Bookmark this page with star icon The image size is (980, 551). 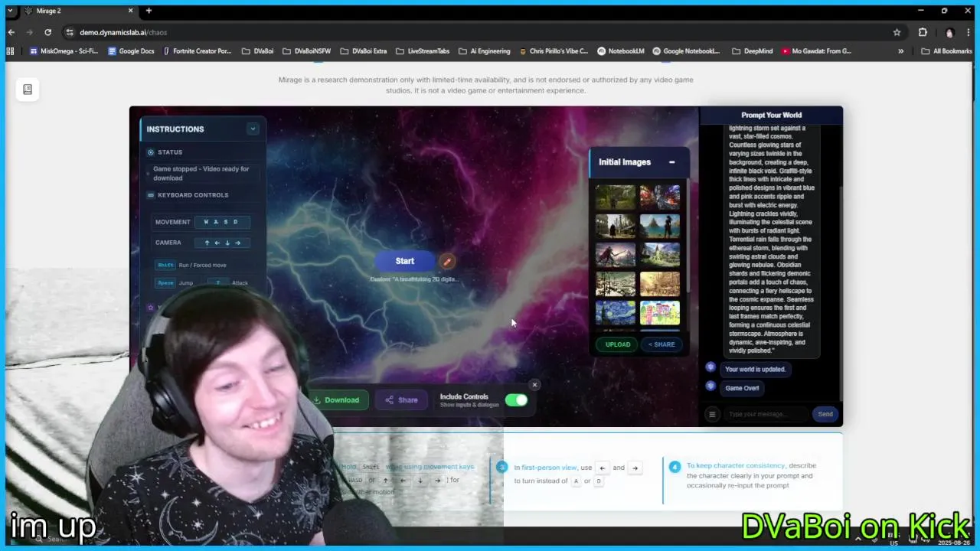coord(897,32)
